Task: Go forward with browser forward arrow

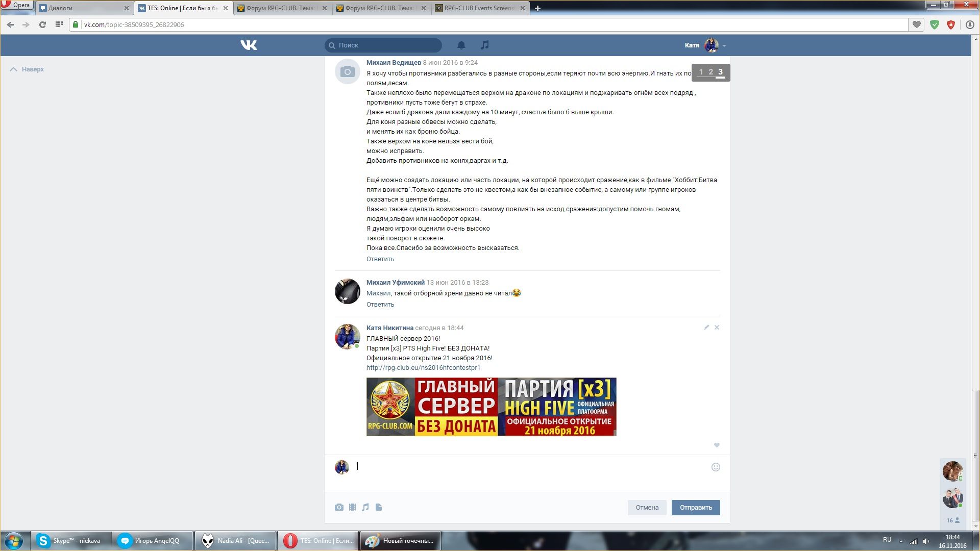Action: (26, 24)
